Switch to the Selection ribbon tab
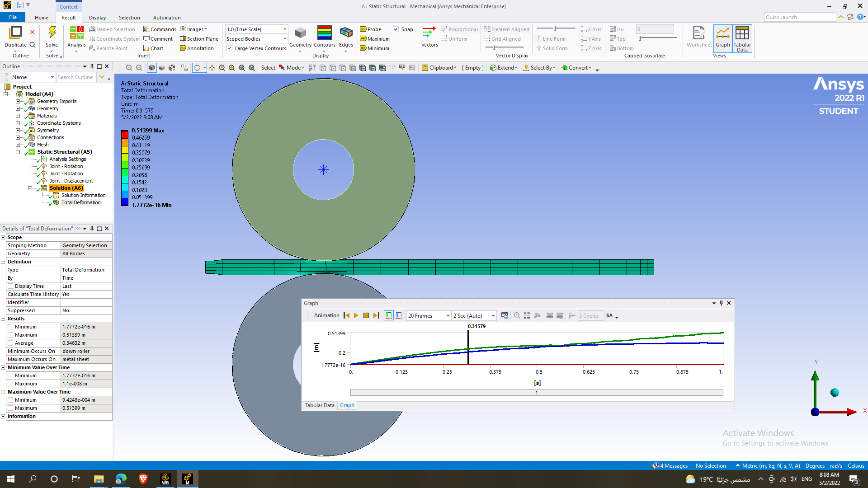 click(x=129, y=18)
